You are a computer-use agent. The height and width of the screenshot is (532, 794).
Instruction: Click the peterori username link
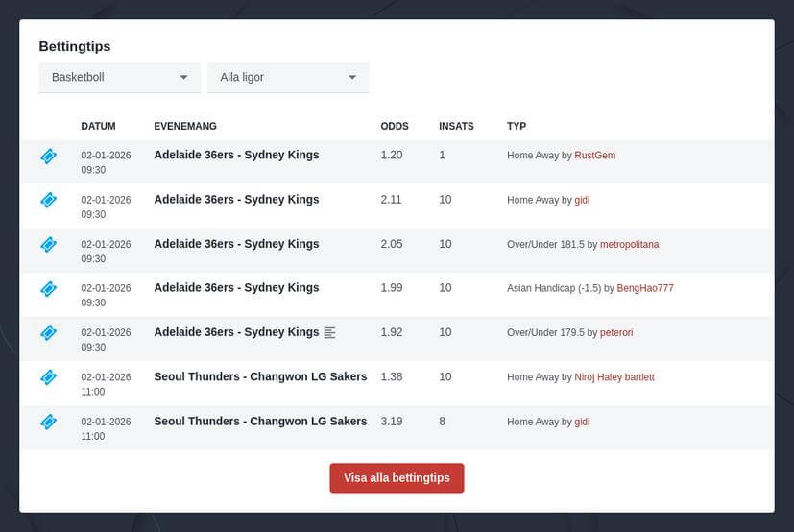pos(616,333)
